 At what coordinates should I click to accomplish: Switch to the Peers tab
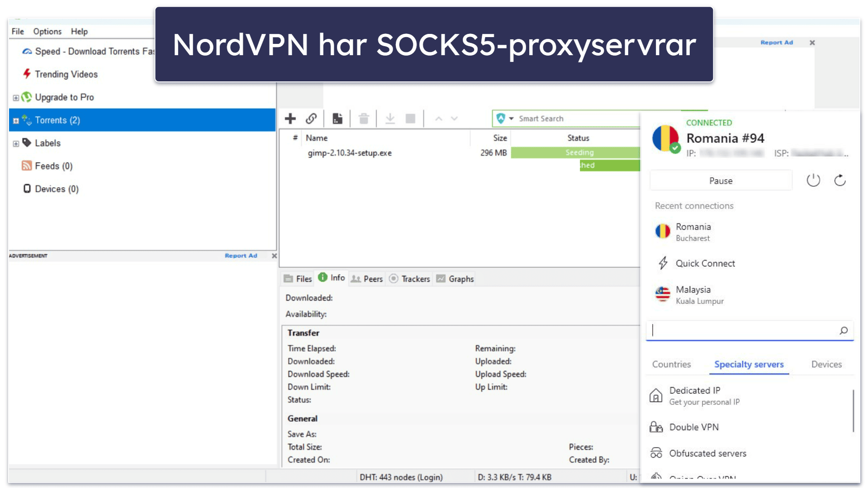pos(367,279)
